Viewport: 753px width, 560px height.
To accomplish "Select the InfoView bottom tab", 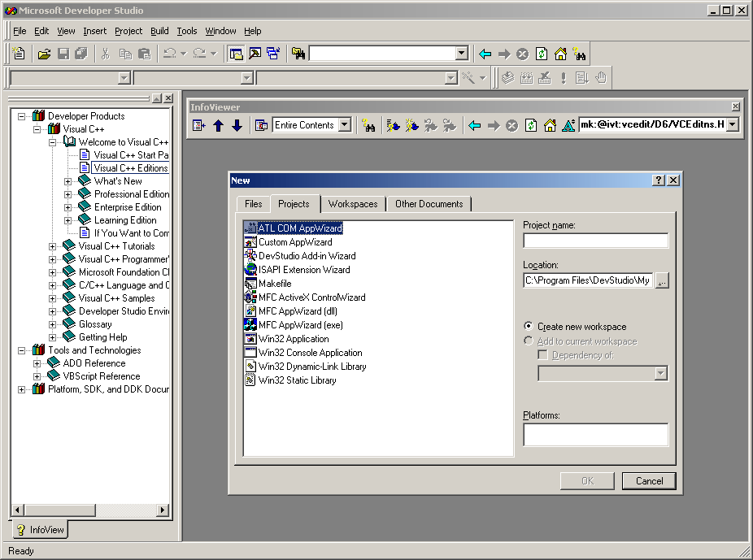I will 41,530.
